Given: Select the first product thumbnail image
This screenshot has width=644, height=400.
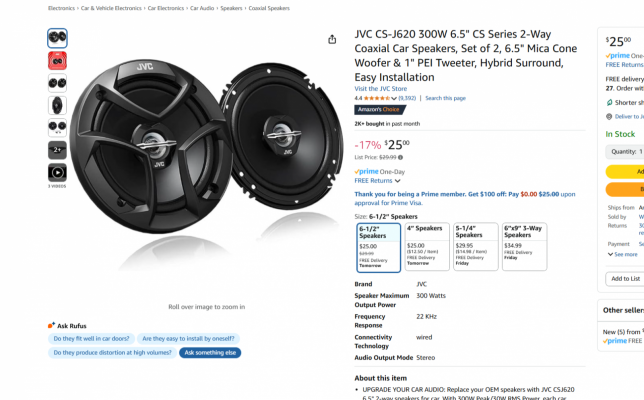Looking at the screenshot, I should coord(57,38).
